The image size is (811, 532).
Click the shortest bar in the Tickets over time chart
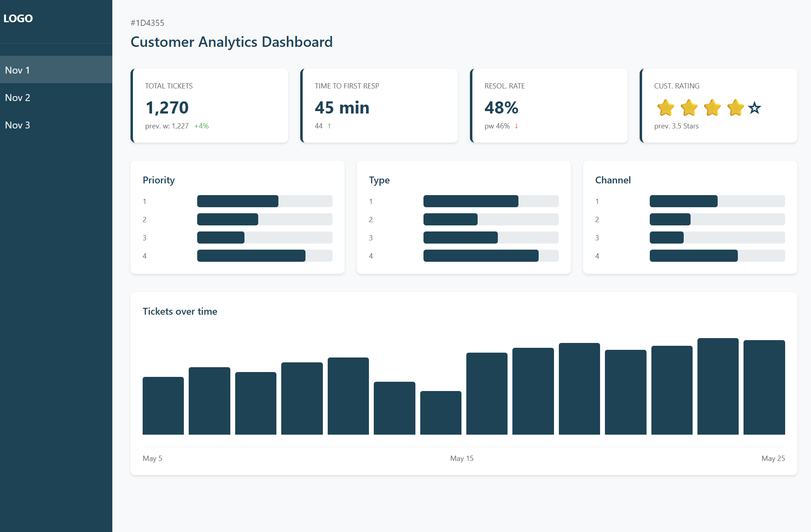(x=440, y=413)
